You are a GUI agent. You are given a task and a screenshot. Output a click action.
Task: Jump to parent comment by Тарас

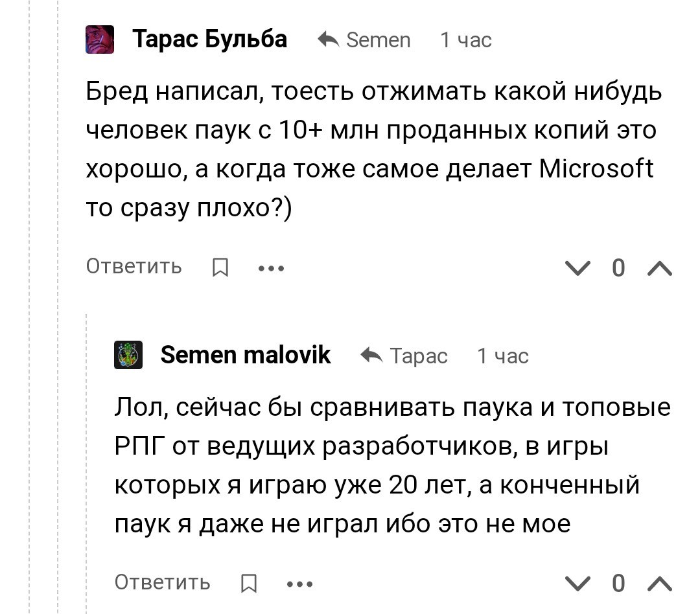tap(419, 356)
